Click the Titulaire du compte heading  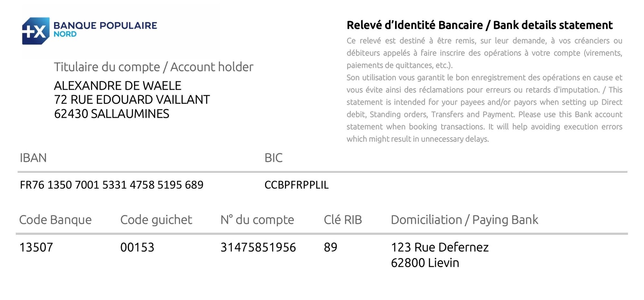point(153,67)
